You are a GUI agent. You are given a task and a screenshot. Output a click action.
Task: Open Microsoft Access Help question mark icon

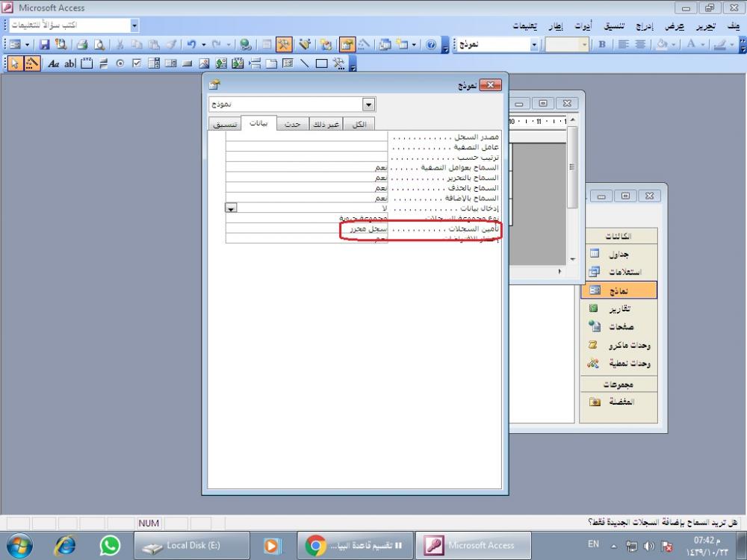tap(431, 45)
